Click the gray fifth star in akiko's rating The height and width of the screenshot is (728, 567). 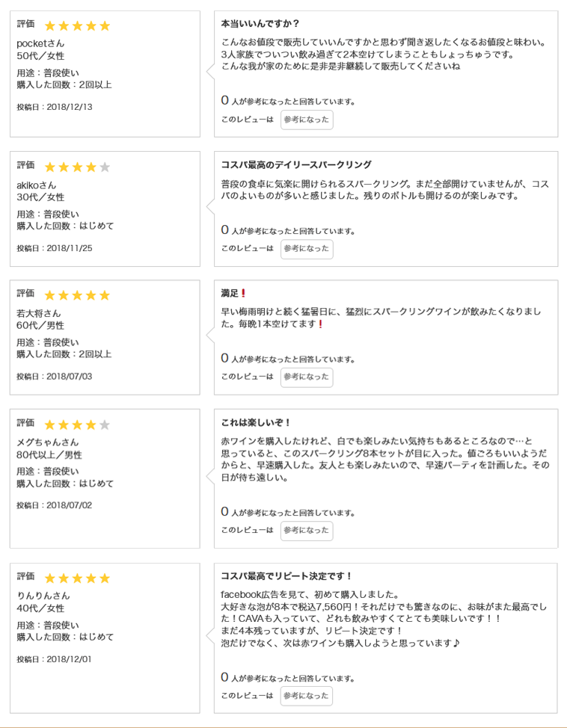click(105, 167)
